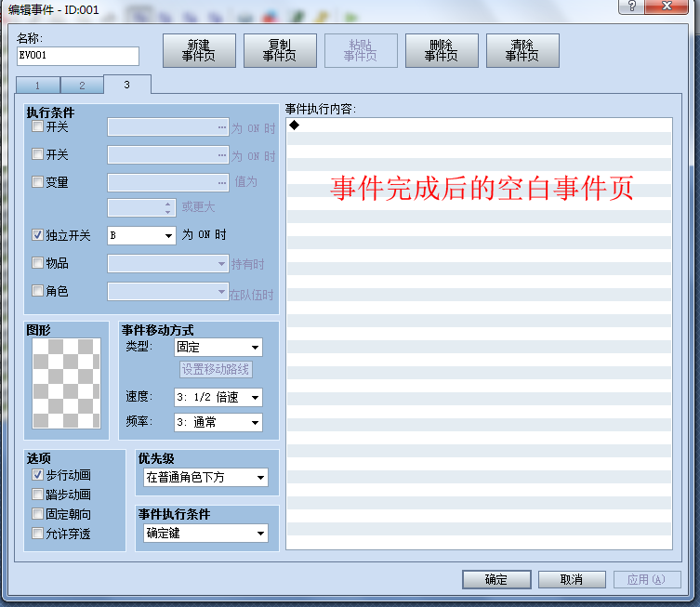This screenshot has height=607, width=700.
Task: Open the 频率 dropdown showing 通常
Action: [218, 422]
